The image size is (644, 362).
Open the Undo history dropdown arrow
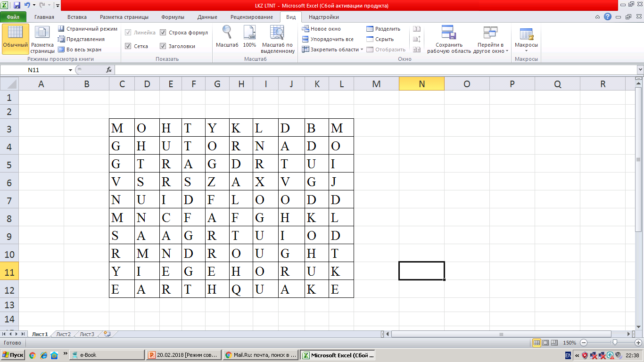34,6
